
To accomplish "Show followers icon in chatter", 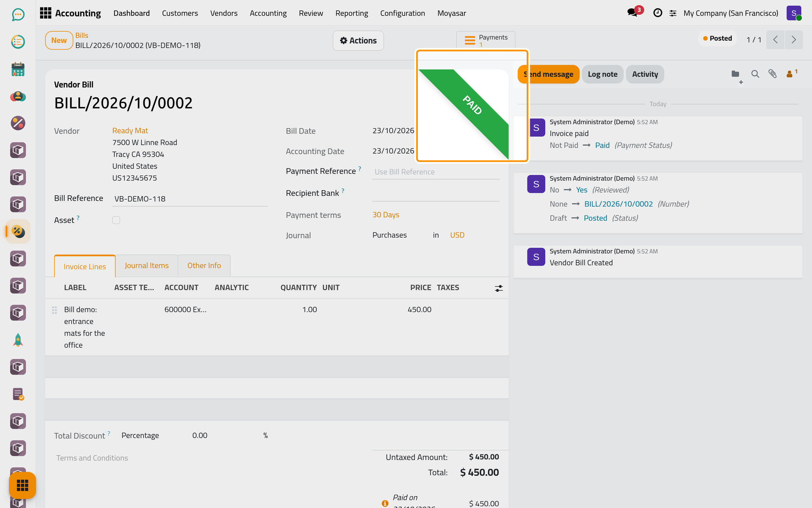I will (x=791, y=74).
